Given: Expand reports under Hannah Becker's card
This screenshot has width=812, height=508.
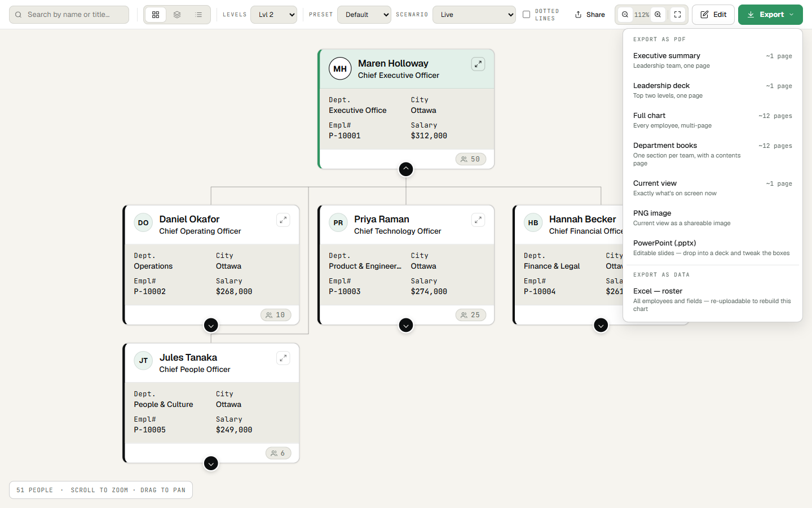Looking at the screenshot, I should tap(601, 325).
